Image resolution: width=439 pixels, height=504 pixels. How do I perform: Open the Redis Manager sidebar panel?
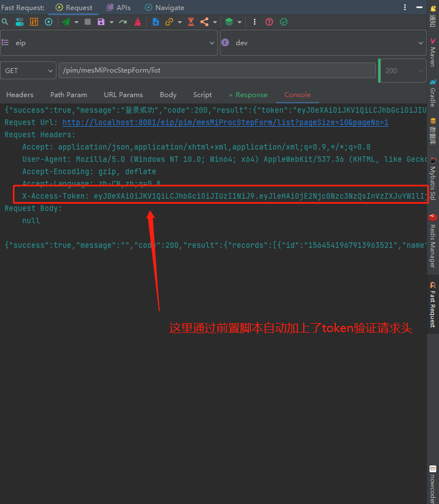click(433, 241)
